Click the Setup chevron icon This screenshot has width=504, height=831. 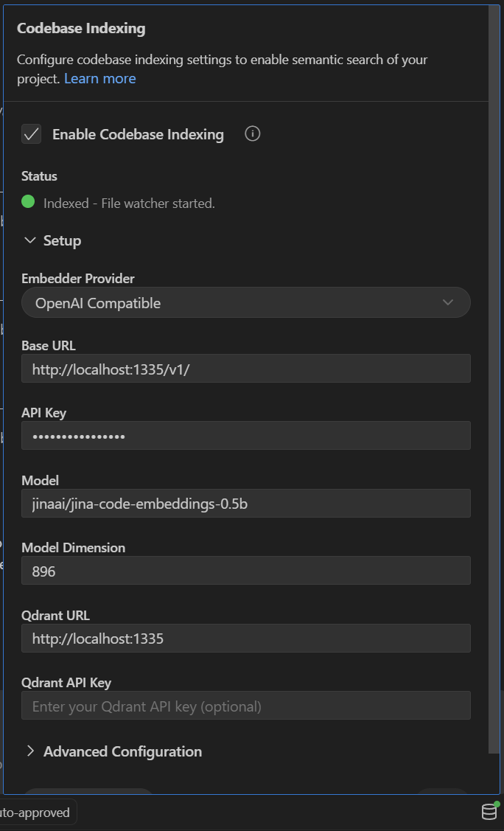30,241
